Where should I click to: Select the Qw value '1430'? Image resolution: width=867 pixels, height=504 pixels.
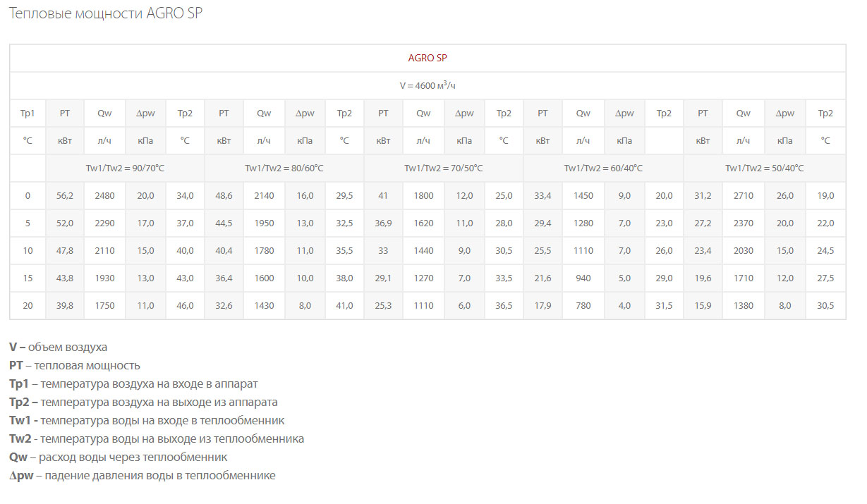(x=264, y=305)
